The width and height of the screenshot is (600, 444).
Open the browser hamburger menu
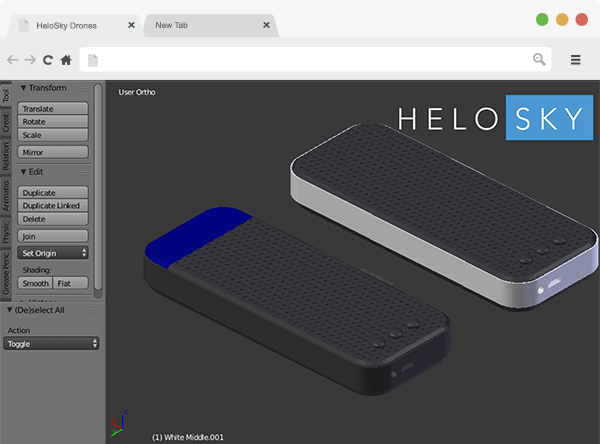click(x=576, y=60)
